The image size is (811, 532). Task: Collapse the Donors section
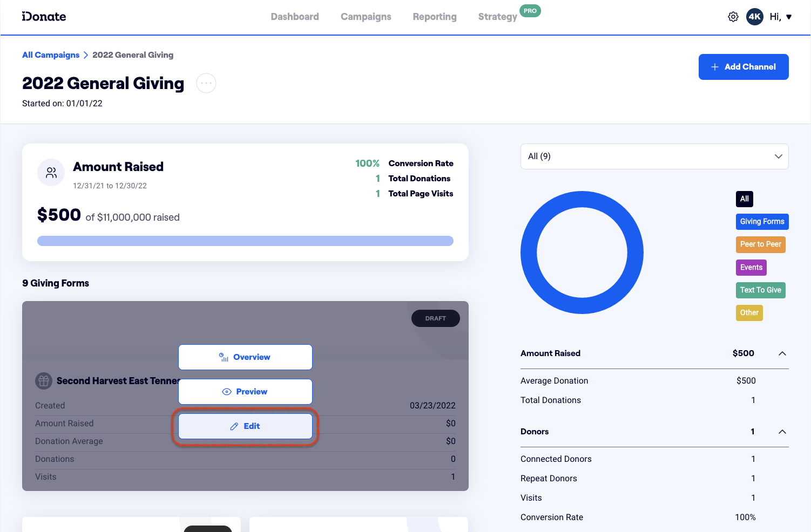pyautogui.click(x=782, y=432)
